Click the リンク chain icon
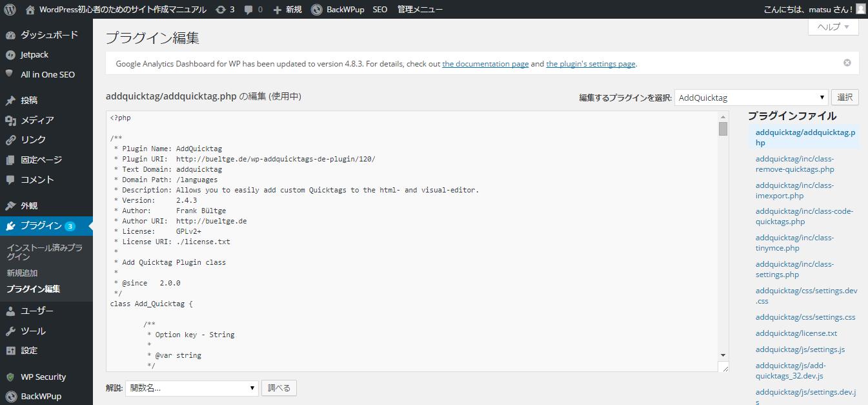 pyautogui.click(x=10, y=140)
